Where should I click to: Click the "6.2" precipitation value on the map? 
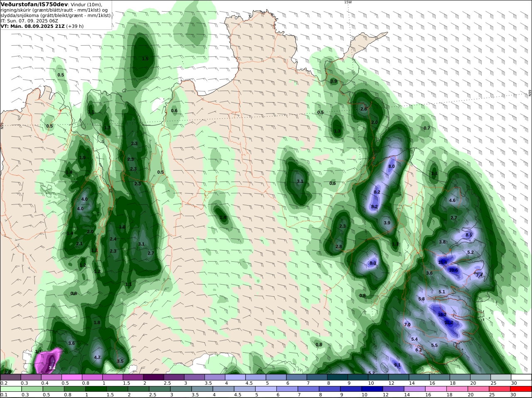click(x=419, y=350)
